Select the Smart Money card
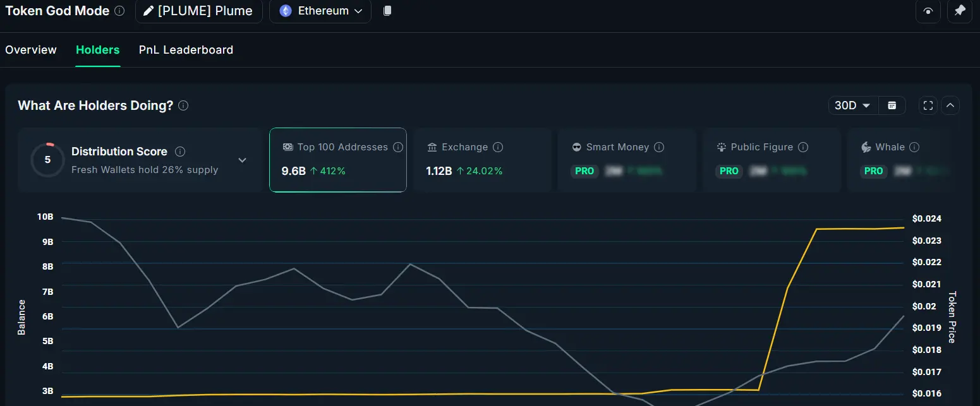Viewport: 980px width, 406px height. [x=627, y=160]
